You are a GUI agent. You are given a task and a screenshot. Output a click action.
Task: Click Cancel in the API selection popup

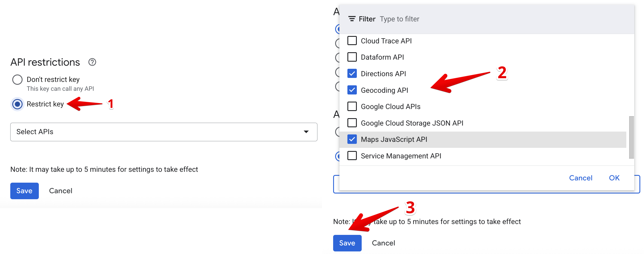click(581, 178)
